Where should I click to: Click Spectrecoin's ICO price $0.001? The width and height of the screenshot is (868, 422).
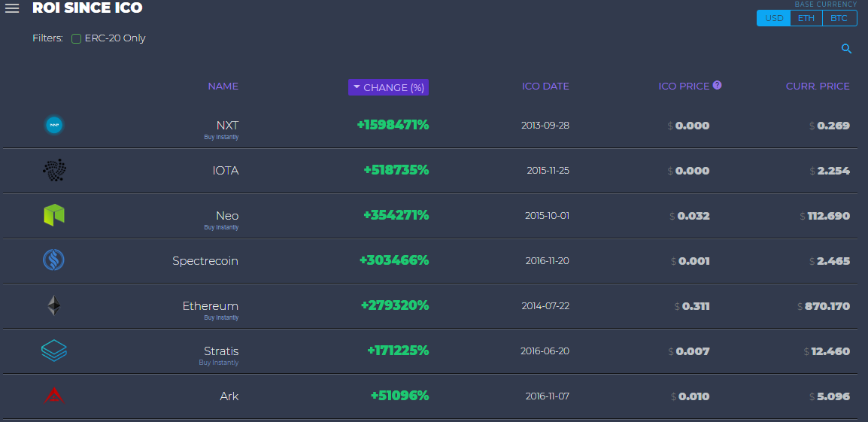tap(690, 261)
